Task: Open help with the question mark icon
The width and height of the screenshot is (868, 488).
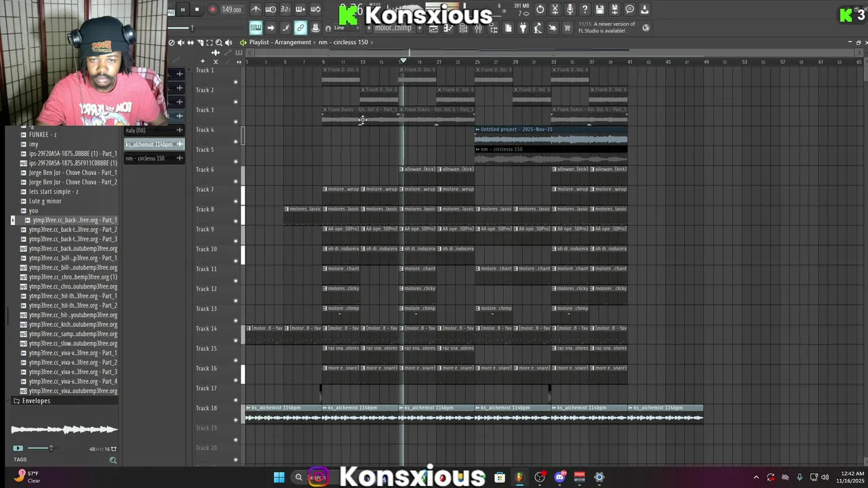Action: pos(585,9)
